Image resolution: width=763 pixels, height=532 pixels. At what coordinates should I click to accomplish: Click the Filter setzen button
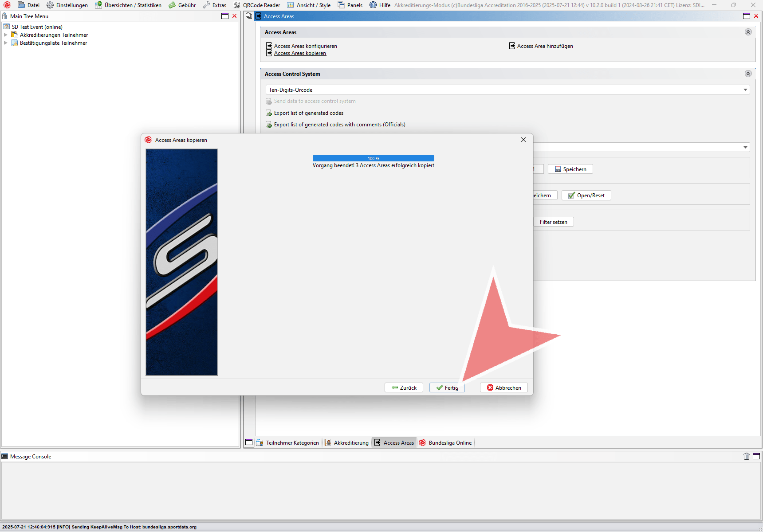tap(553, 222)
